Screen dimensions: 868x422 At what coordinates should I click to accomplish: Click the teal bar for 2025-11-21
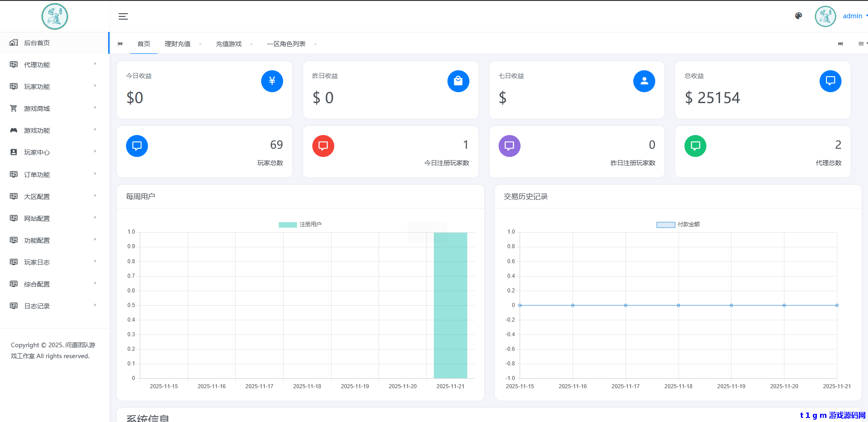click(x=450, y=305)
